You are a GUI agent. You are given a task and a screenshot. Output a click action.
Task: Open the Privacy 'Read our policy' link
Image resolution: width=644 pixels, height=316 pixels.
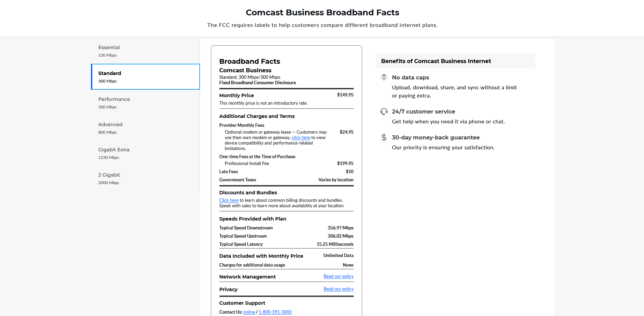click(338, 289)
